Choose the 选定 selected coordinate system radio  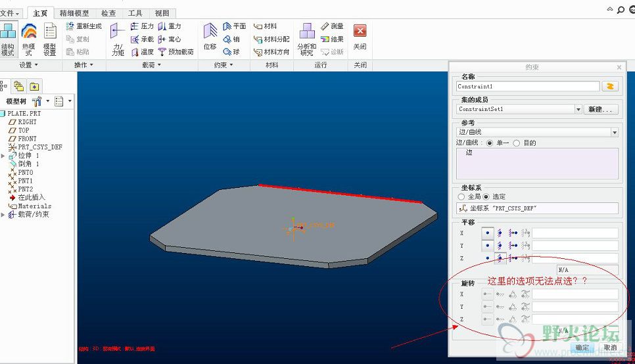[x=486, y=196]
